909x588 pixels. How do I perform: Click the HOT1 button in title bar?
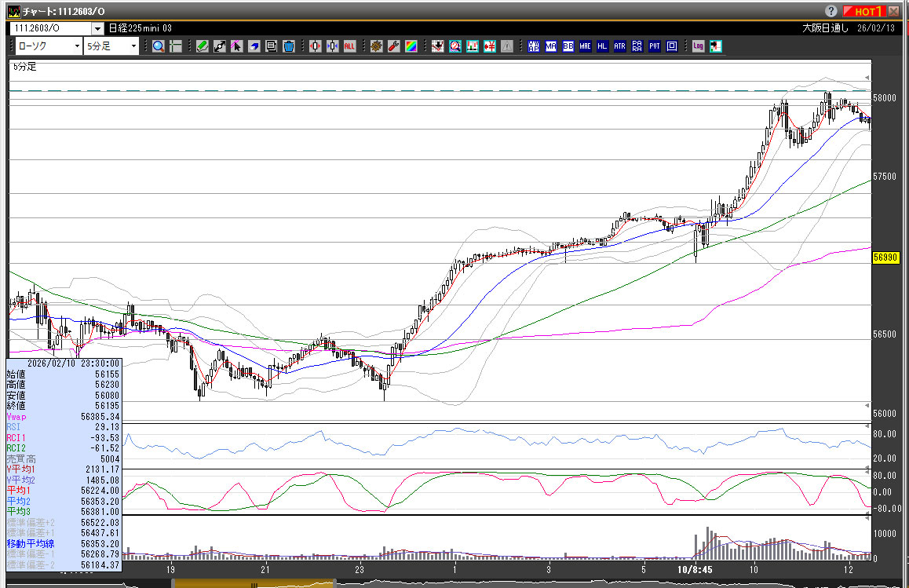(863, 11)
